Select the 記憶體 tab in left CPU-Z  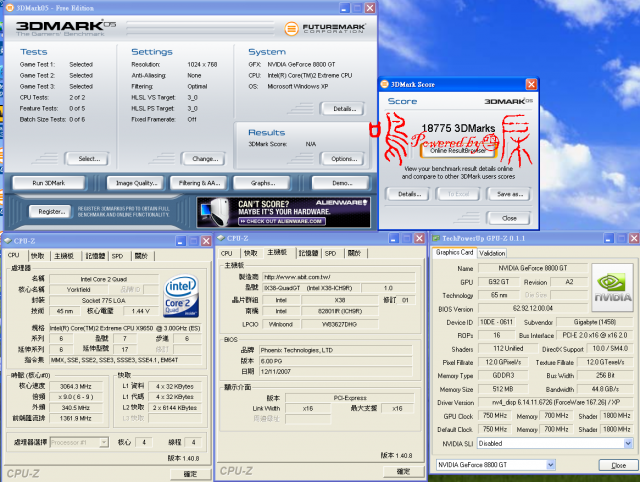[x=95, y=256]
